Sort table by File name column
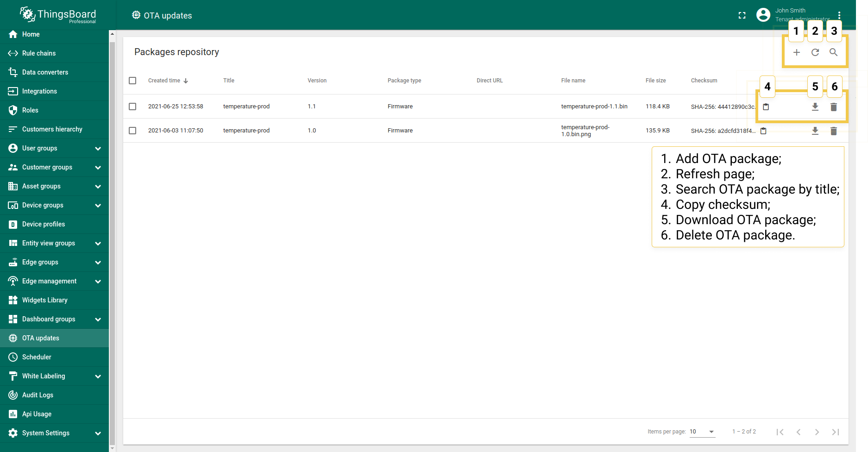This screenshot has width=868, height=452. pyautogui.click(x=573, y=81)
